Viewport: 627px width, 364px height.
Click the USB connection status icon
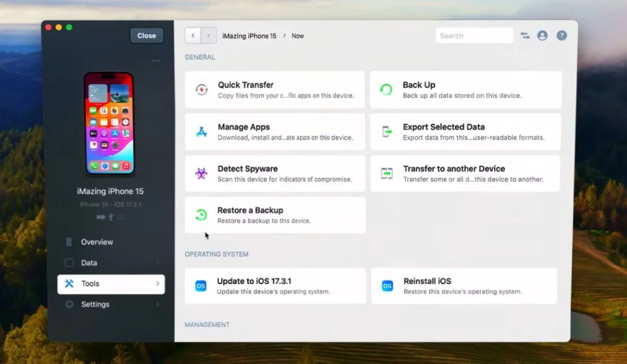point(111,217)
